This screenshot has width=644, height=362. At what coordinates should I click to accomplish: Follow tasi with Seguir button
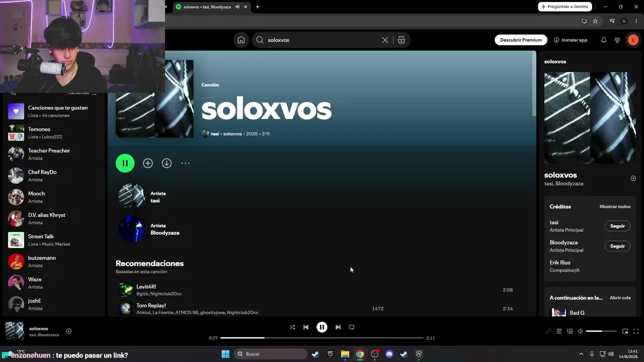tap(617, 226)
